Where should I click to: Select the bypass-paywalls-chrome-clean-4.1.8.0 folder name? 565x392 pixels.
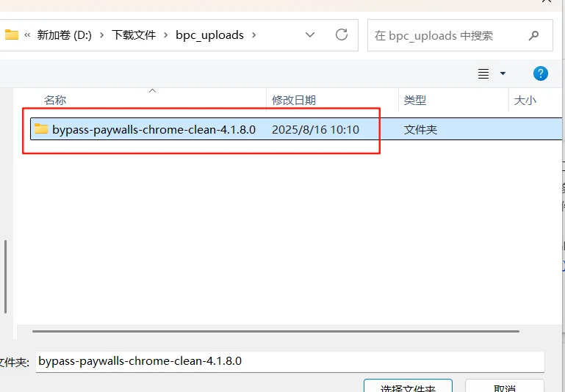[154, 129]
